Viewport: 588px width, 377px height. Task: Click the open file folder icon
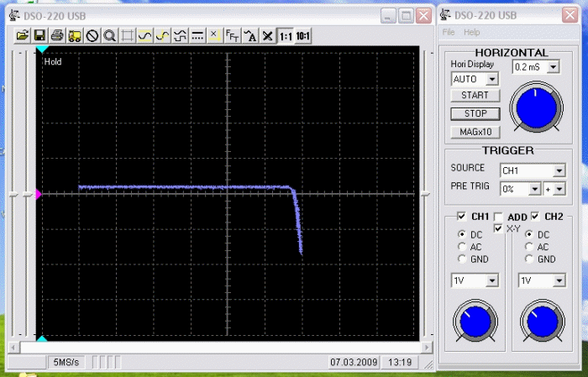[x=23, y=35]
